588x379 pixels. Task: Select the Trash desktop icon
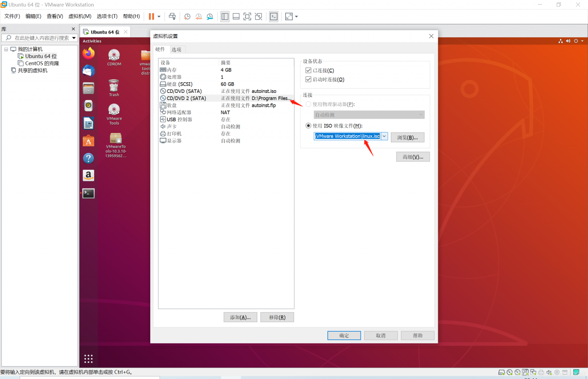click(x=114, y=88)
